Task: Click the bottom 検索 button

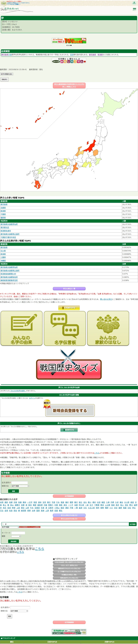Action: coord(10,616)
